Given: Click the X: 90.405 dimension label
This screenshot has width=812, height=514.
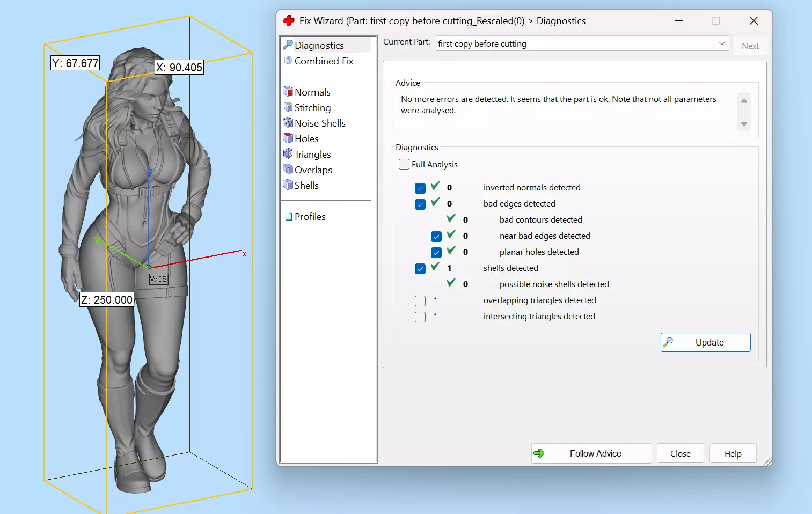Looking at the screenshot, I should [179, 67].
